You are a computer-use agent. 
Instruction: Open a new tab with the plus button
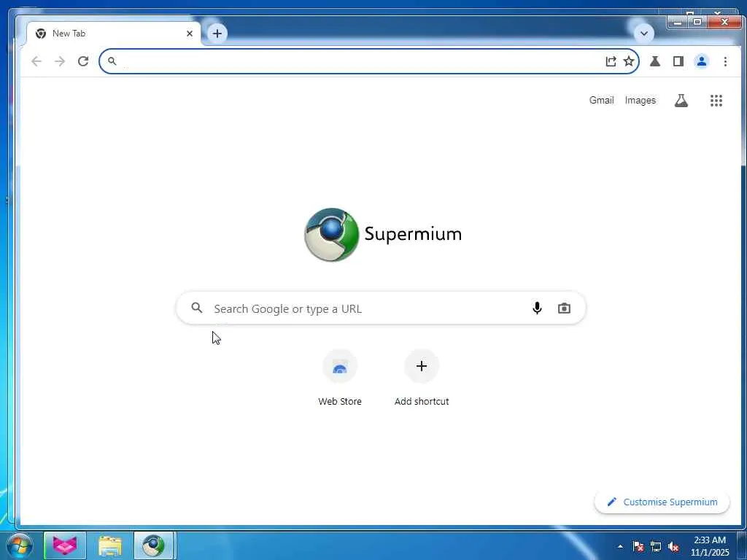coord(217,34)
